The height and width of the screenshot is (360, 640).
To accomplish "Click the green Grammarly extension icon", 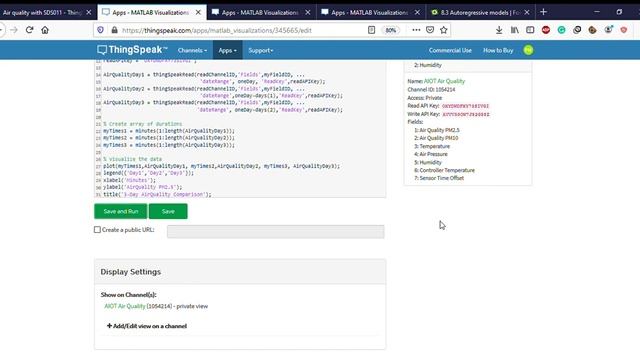I will (x=561, y=30).
